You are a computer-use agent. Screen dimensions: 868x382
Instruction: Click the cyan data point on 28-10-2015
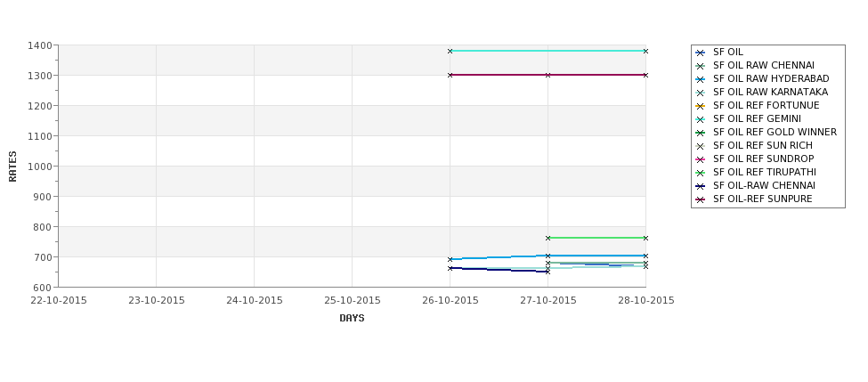pos(645,51)
